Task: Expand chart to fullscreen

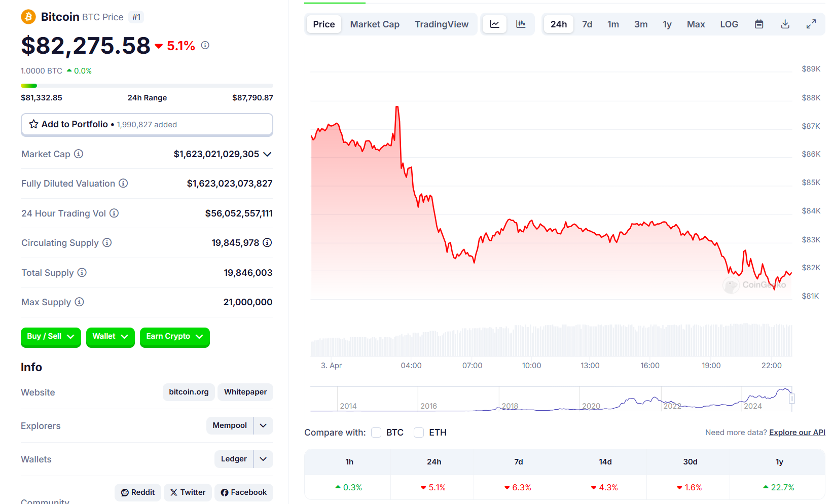Action: point(811,24)
